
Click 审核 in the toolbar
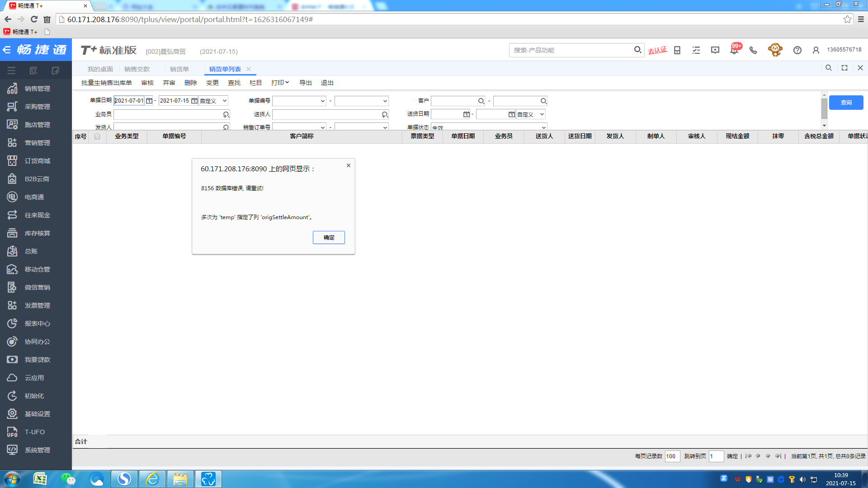pyautogui.click(x=147, y=83)
